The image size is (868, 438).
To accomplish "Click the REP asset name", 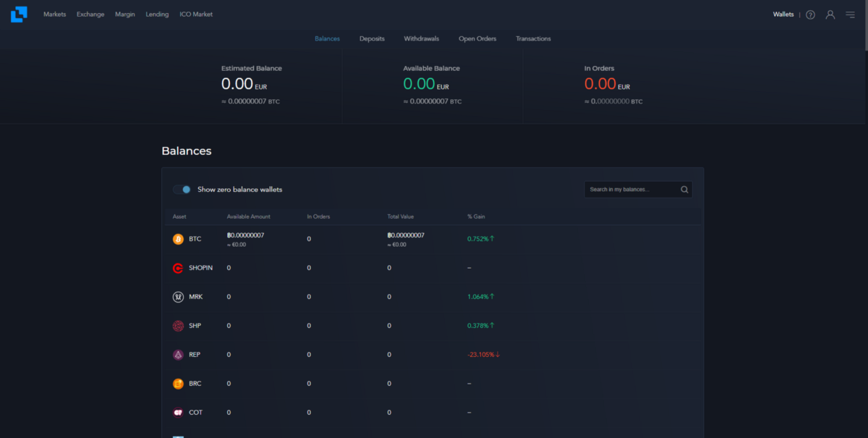I will coord(195,355).
